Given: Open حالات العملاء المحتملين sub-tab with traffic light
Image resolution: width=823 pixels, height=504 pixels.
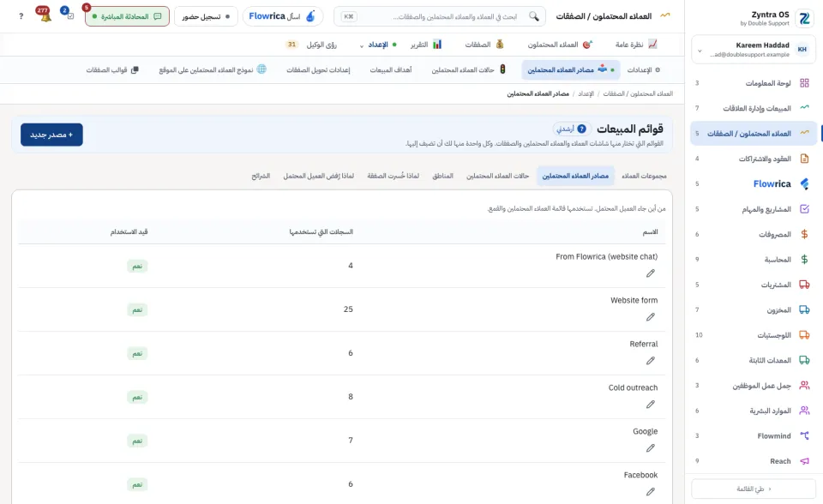Looking at the screenshot, I should point(468,69).
